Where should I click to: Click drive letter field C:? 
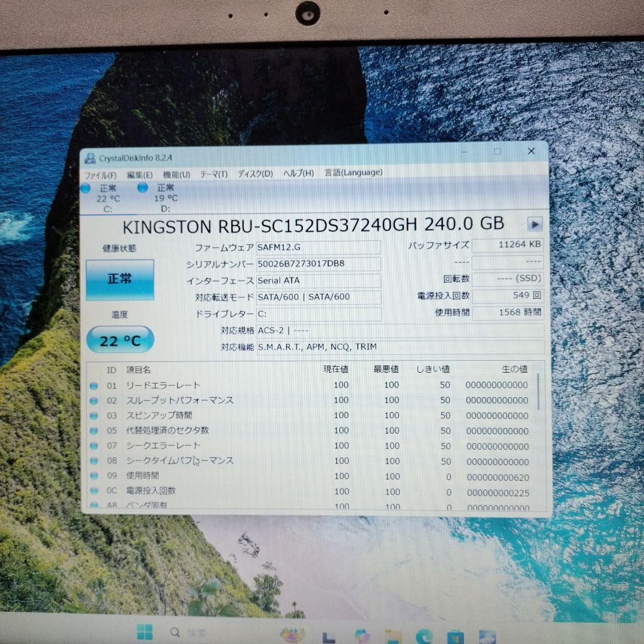tap(318, 314)
